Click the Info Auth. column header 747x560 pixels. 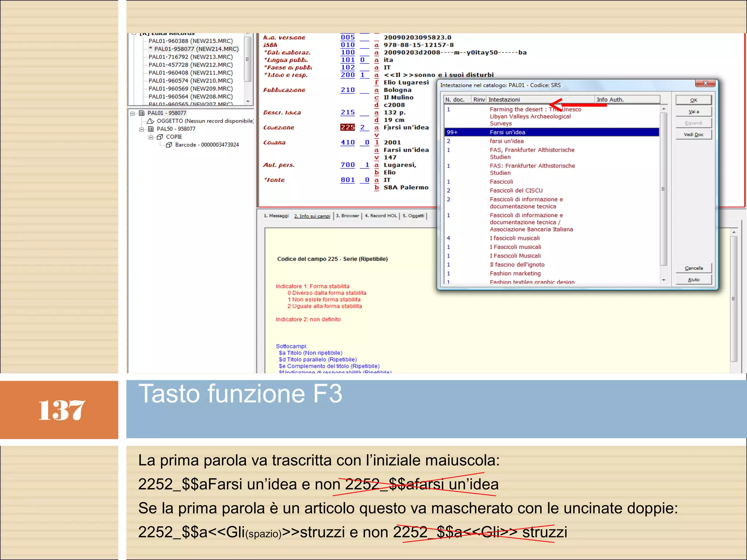[x=627, y=100]
